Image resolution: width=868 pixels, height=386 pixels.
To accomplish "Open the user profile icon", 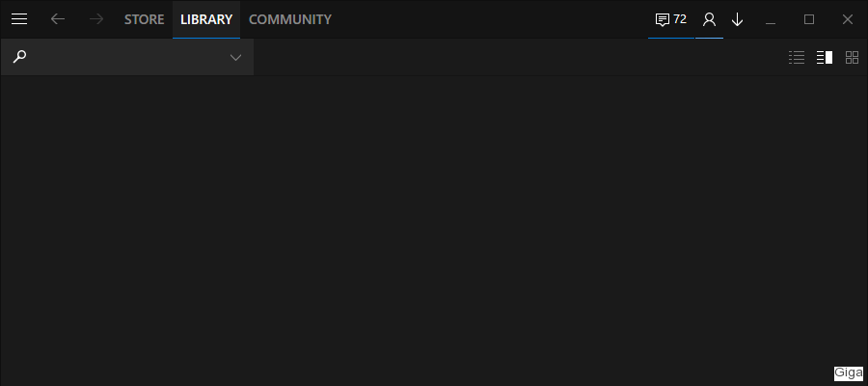I will (709, 19).
